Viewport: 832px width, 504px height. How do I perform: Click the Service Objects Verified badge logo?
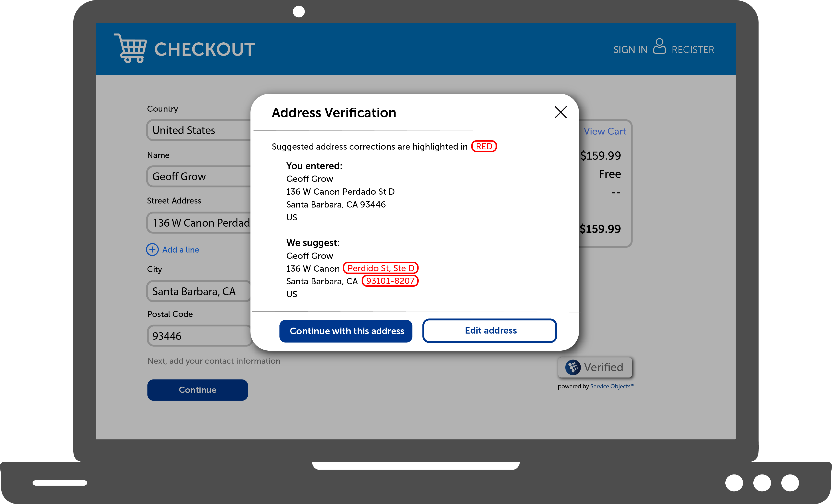tap(573, 367)
